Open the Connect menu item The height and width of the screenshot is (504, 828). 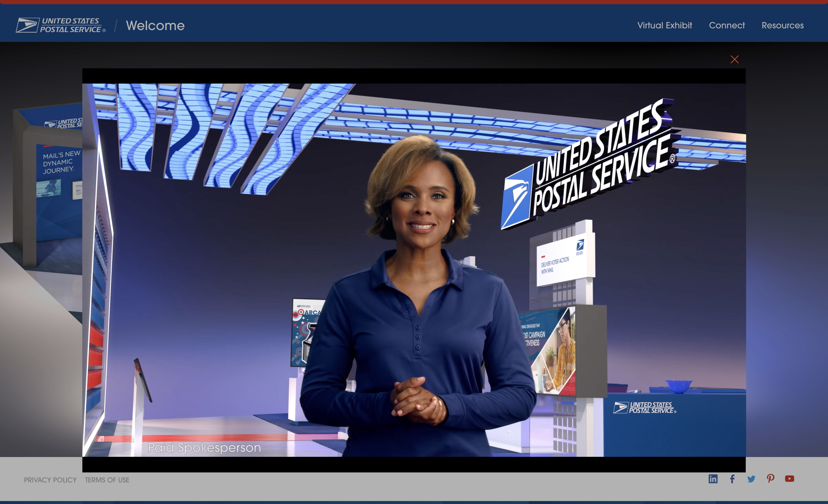pyautogui.click(x=726, y=26)
